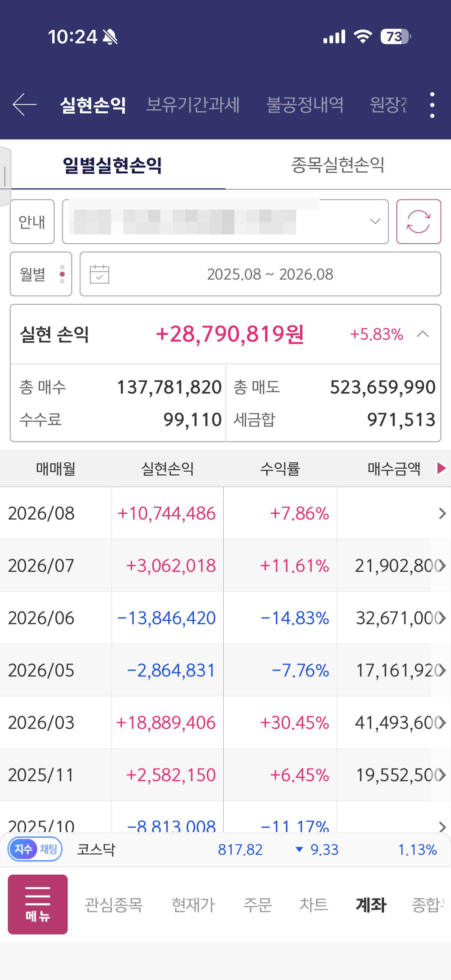Tap the 코스닥 index ticker bar
This screenshot has width=451, height=980.
pos(225,849)
